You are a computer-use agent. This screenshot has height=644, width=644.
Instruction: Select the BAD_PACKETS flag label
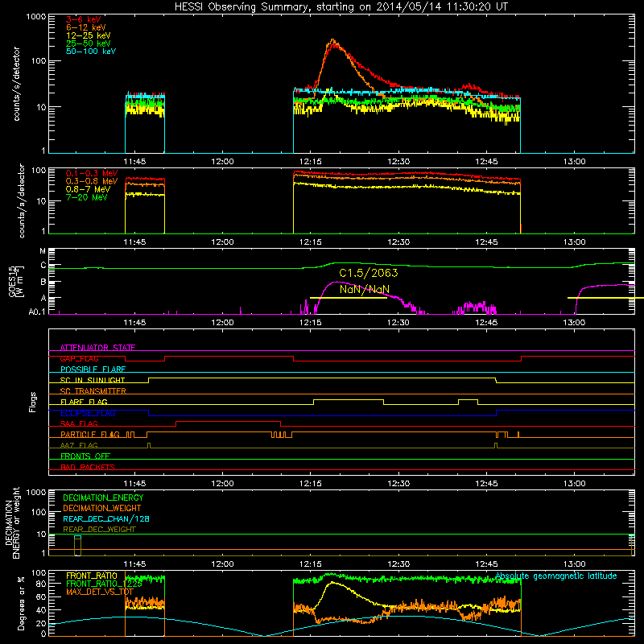click(x=88, y=467)
